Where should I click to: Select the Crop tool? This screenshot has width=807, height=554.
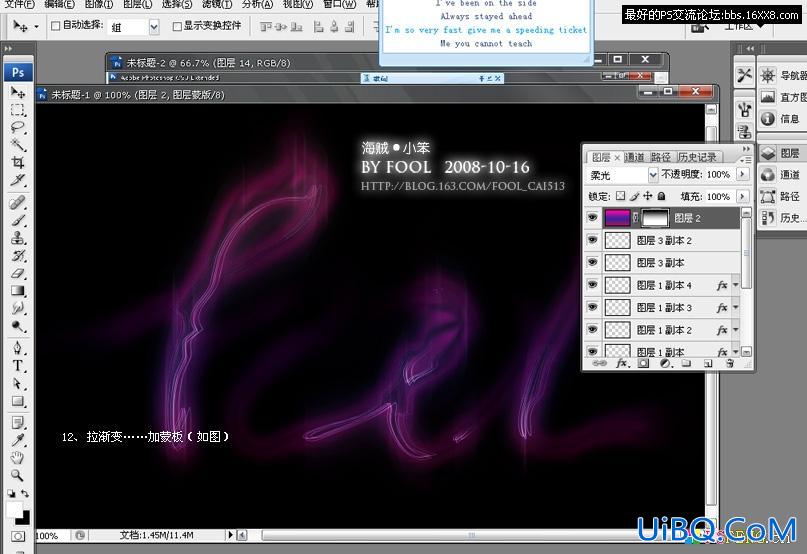coord(18,163)
